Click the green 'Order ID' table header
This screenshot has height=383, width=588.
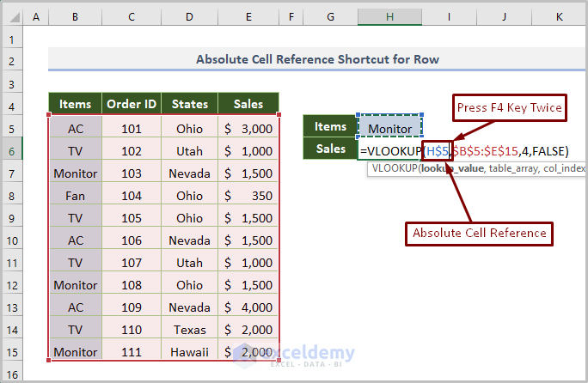coord(132,104)
